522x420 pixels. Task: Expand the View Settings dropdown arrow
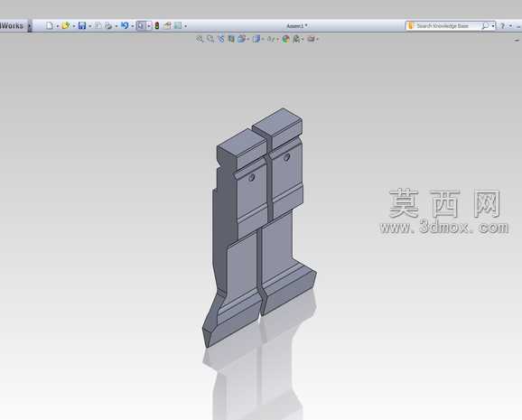[x=317, y=40]
